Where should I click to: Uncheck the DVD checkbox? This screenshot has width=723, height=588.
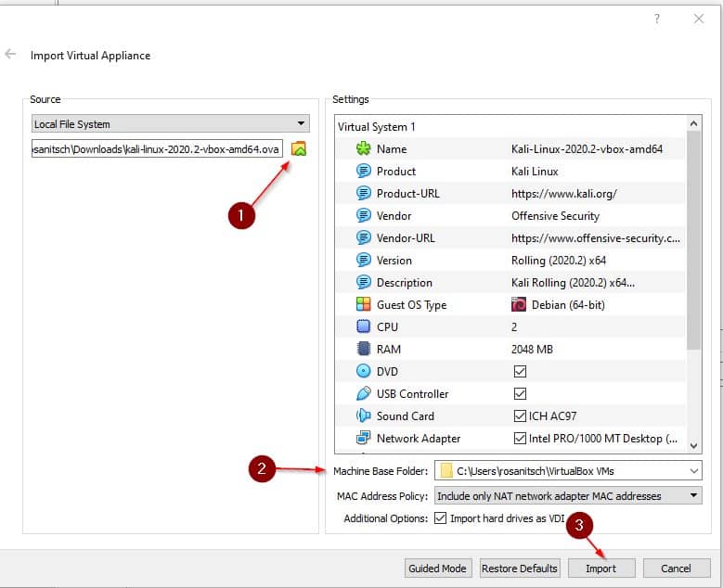pos(520,372)
